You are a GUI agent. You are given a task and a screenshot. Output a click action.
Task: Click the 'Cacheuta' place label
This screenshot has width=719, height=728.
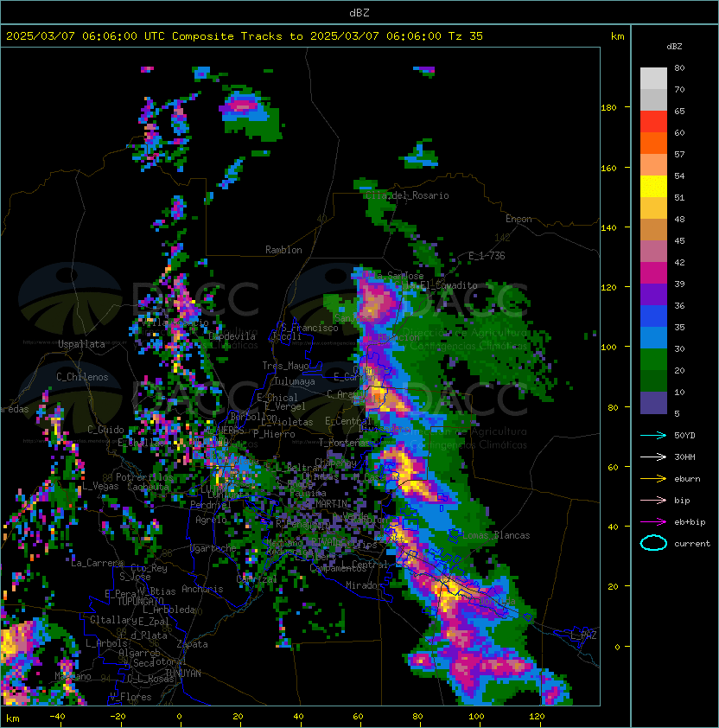(148, 487)
